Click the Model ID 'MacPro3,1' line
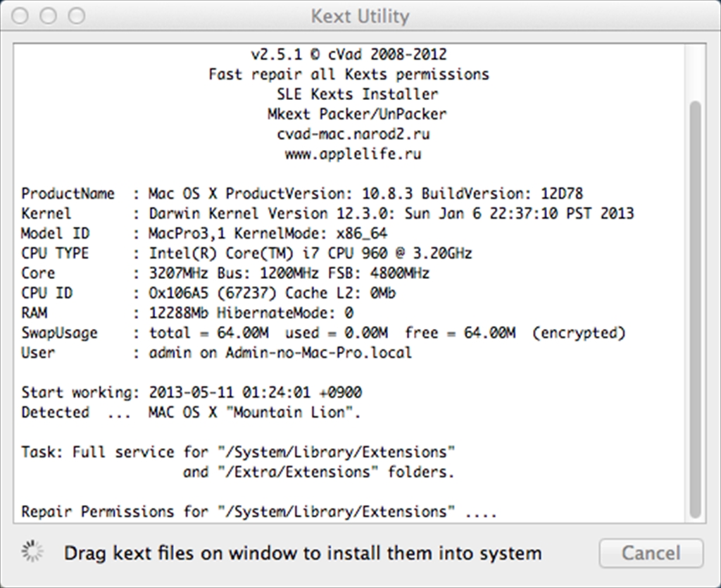This screenshot has height=588, width=721. (x=204, y=233)
